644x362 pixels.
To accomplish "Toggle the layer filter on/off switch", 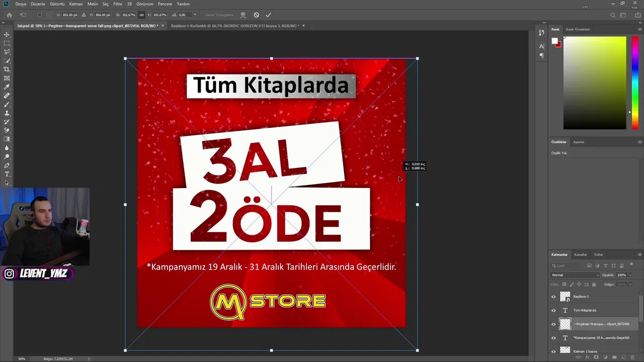I will click(631, 264).
